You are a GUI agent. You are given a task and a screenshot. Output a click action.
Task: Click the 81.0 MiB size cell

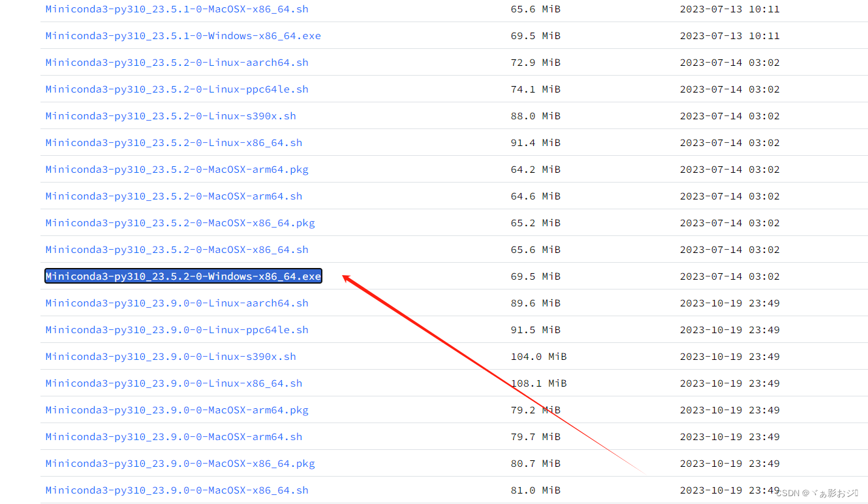click(x=535, y=490)
